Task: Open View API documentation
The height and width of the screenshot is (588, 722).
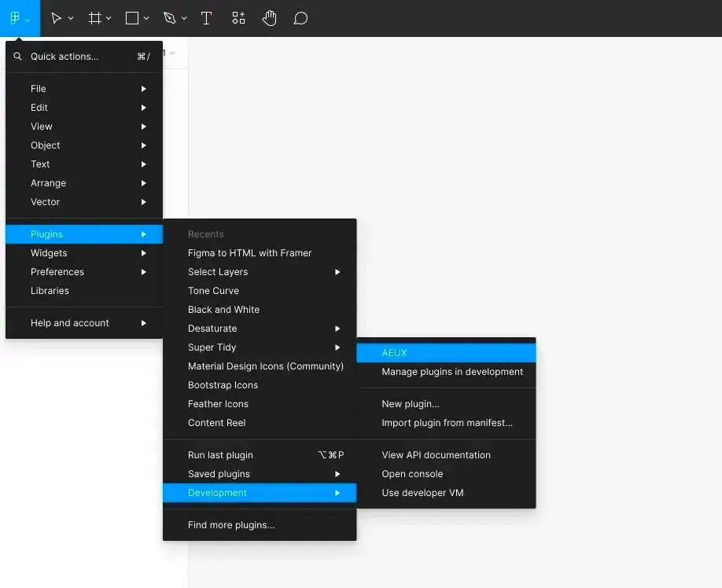Action: pyautogui.click(x=446, y=455)
